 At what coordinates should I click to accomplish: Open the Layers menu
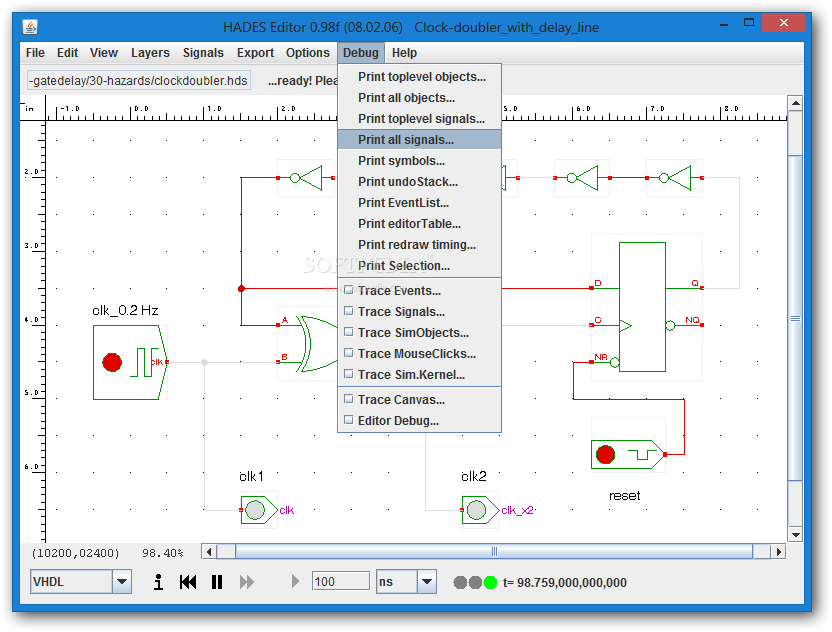click(150, 53)
